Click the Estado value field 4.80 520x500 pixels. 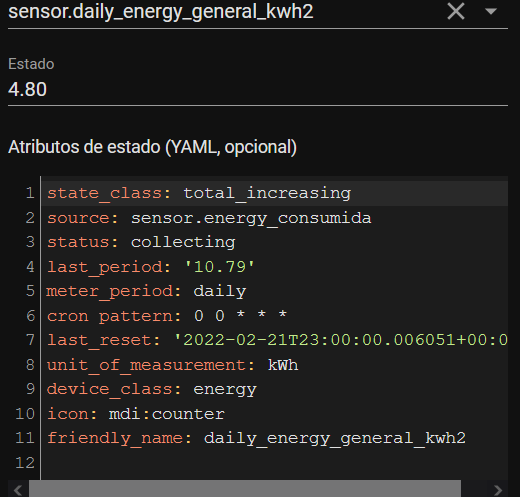tap(258, 90)
